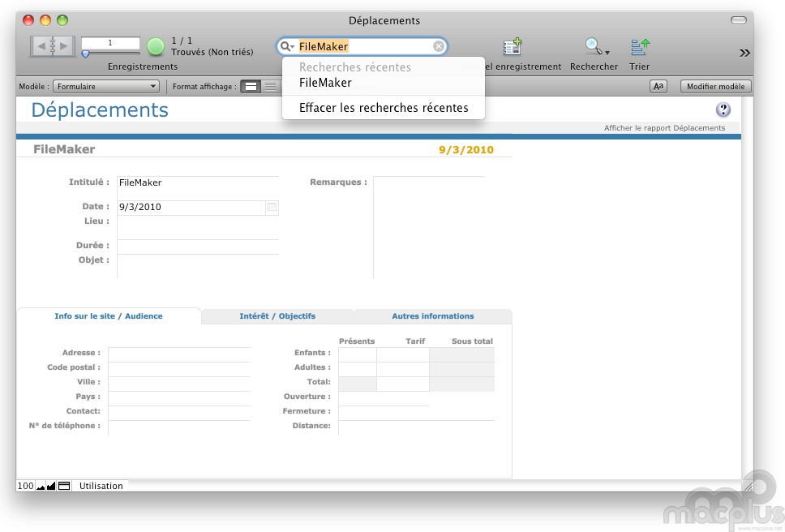The width and height of the screenshot is (785, 532).
Task: Click the Fermeture field
Action: coord(417,413)
